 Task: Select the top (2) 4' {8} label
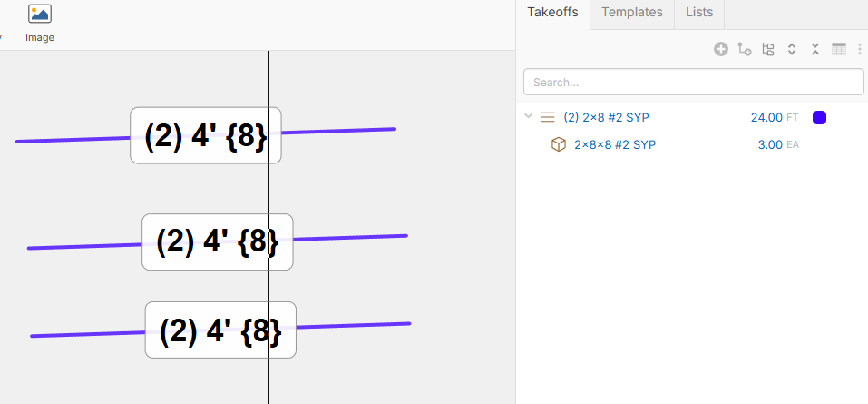[206, 135]
